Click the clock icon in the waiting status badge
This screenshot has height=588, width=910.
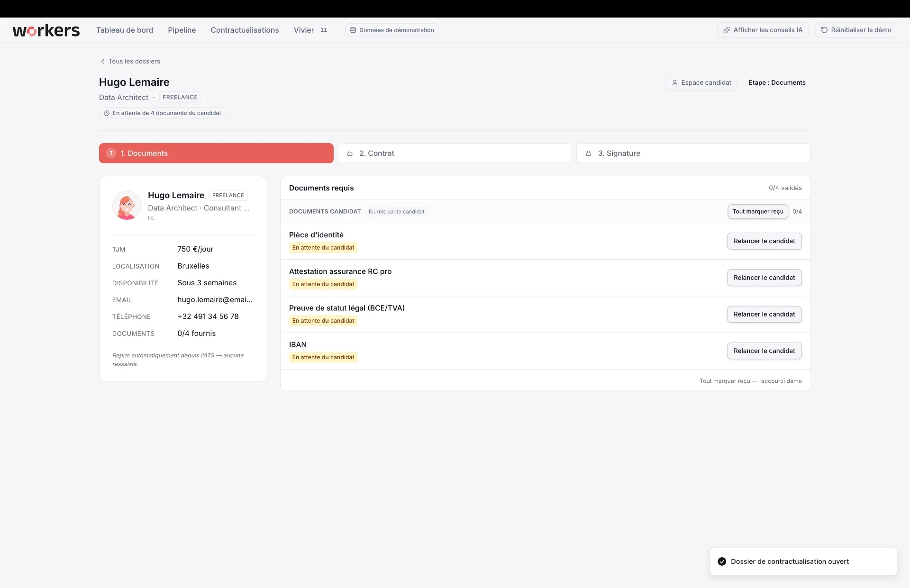pos(107,113)
